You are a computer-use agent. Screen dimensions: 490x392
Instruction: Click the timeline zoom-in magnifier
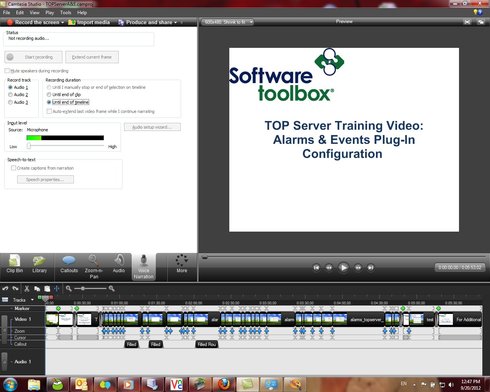(x=111, y=289)
